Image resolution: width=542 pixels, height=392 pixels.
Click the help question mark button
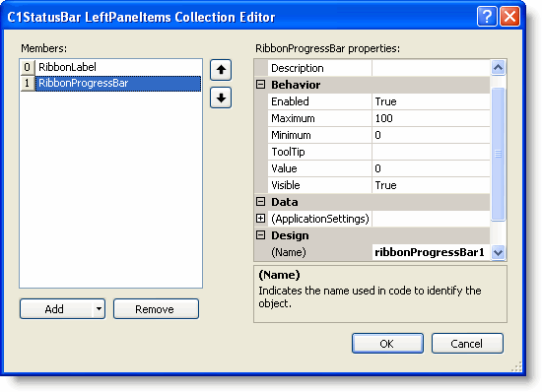click(487, 16)
